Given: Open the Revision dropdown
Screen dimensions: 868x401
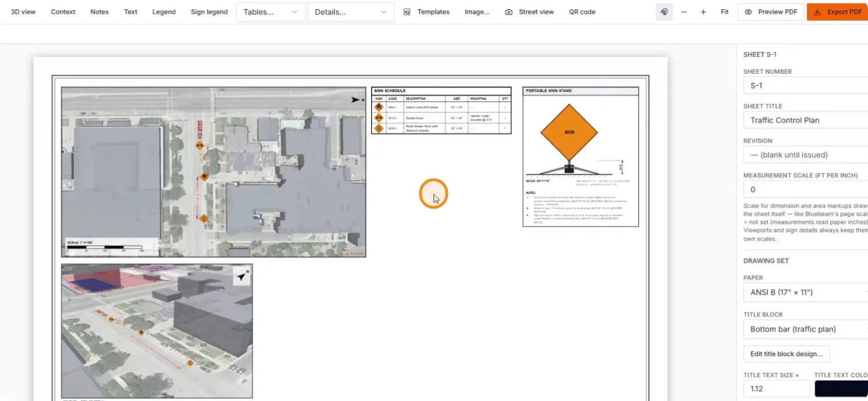Looking at the screenshot, I should click(x=806, y=155).
